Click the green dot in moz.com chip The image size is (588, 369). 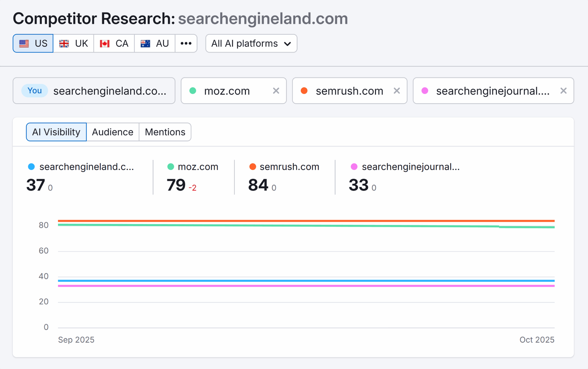193,91
